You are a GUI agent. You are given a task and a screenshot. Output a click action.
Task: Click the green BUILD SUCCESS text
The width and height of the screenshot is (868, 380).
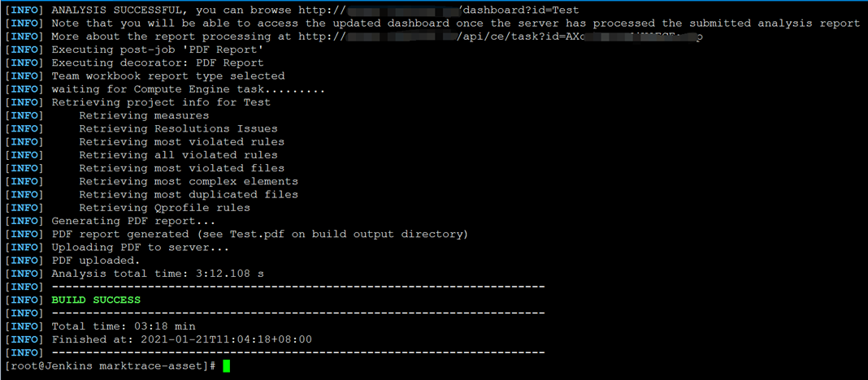[96, 300]
